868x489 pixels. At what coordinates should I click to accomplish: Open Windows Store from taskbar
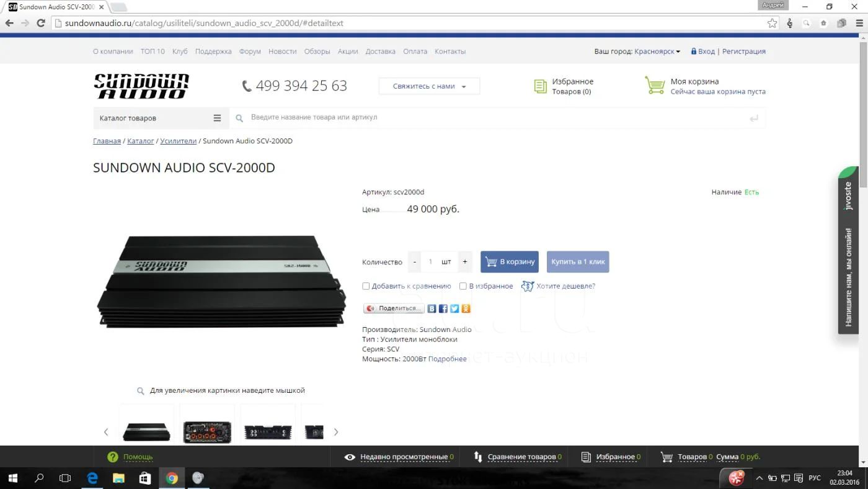[x=144, y=478]
